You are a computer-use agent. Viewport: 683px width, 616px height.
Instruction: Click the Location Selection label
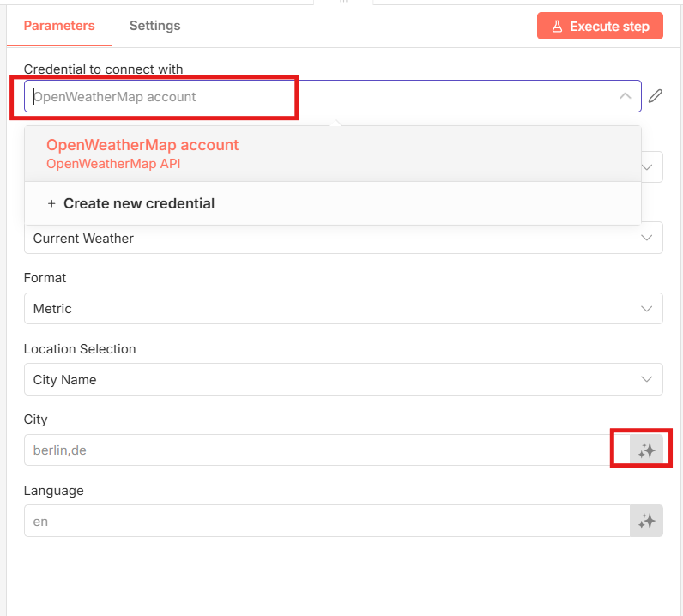click(x=80, y=349)
